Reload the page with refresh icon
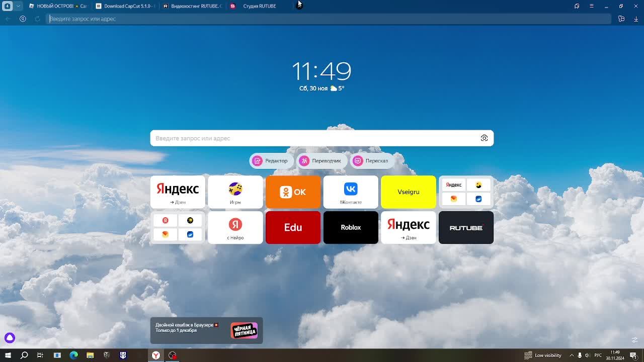Image resolution: width=644 pixels, height=362 pixels. tap(37, 19)
